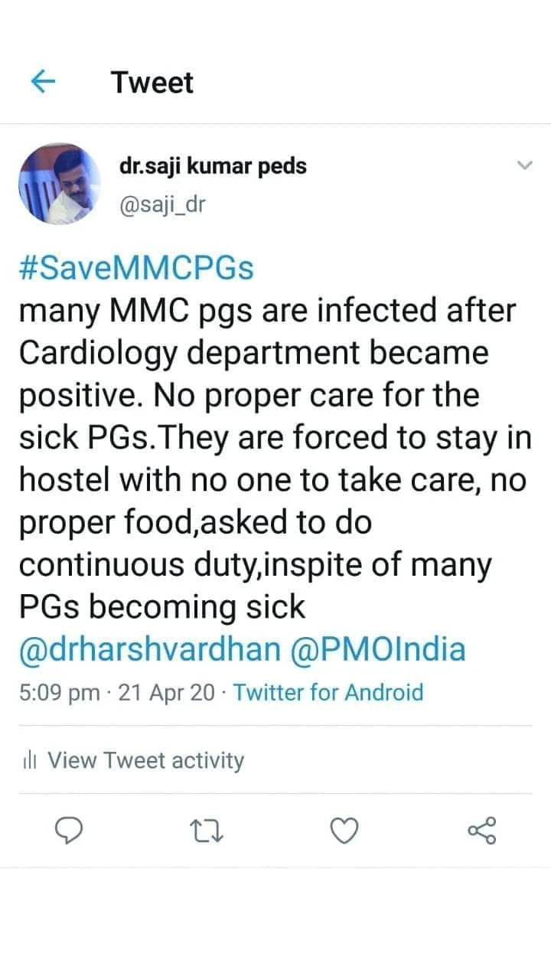The image size is (551, 980).
Task: Open the reply speech bubble icon
Action: 70,830
